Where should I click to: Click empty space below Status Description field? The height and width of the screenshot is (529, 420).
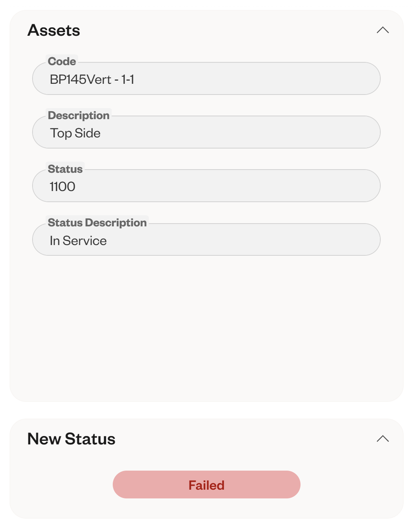pos(206,326)
